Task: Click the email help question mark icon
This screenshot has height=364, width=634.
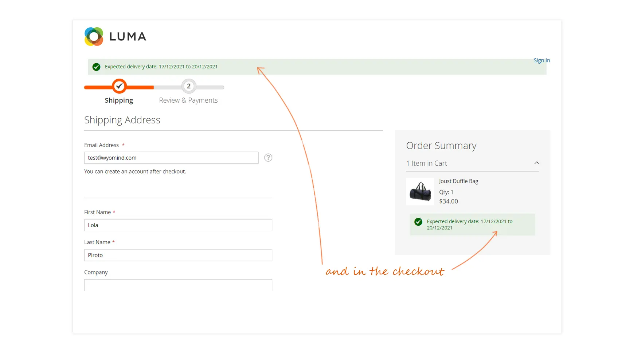Action: pos(268,158)
